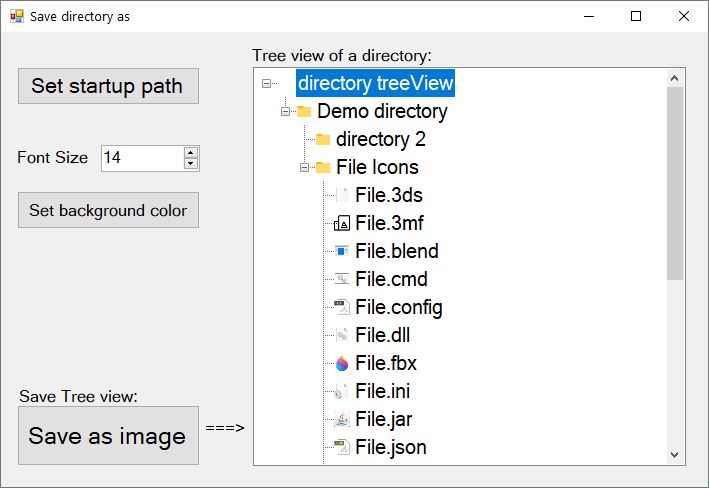Open the Set background color picker
This screenshot has height=488, width=709.
(x=108, y=210)
